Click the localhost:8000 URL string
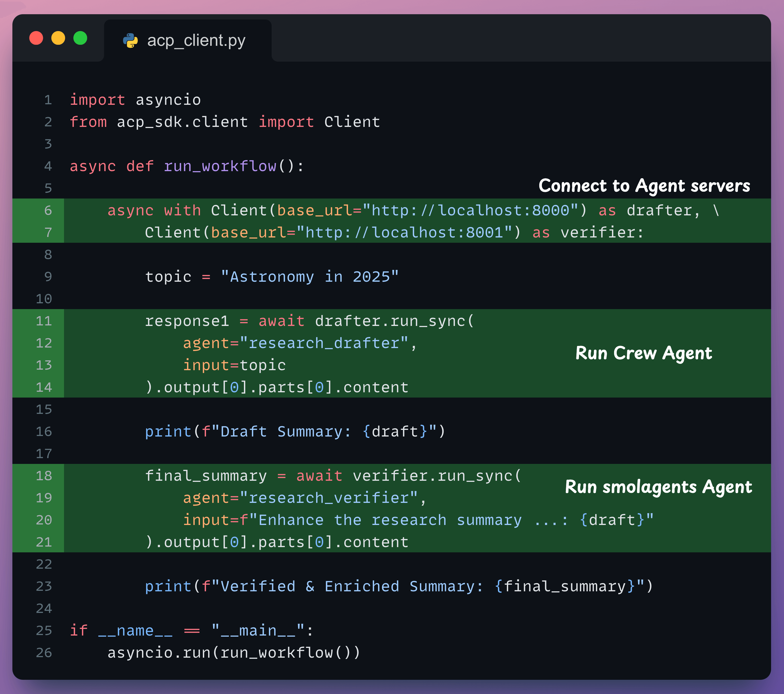The height and width of the screenshot is (694, 784). pos(470,211)
